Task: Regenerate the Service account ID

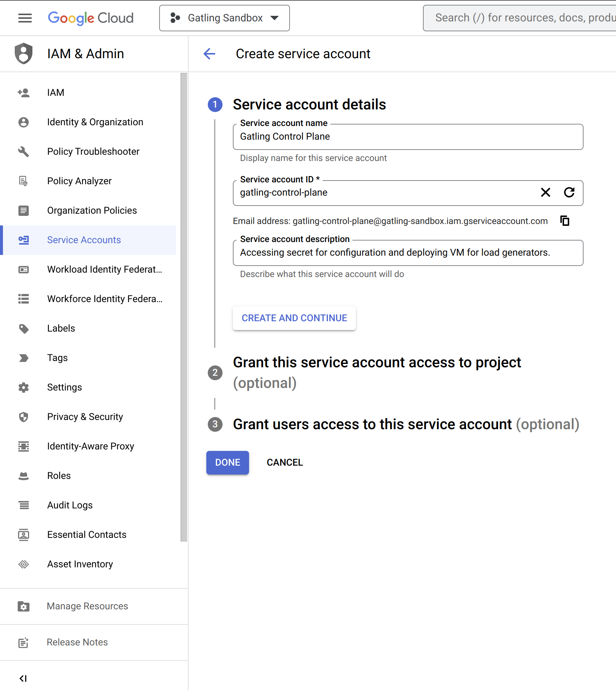Action: [569, 192]
